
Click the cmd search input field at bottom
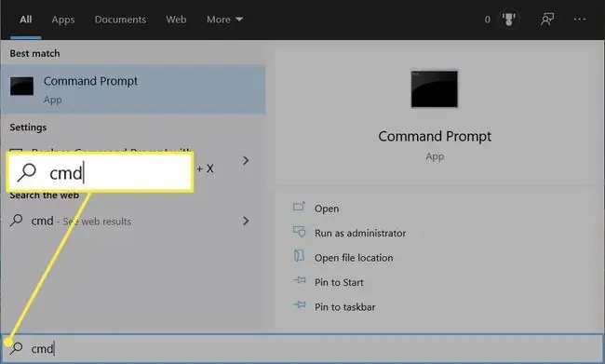[302, 348]
